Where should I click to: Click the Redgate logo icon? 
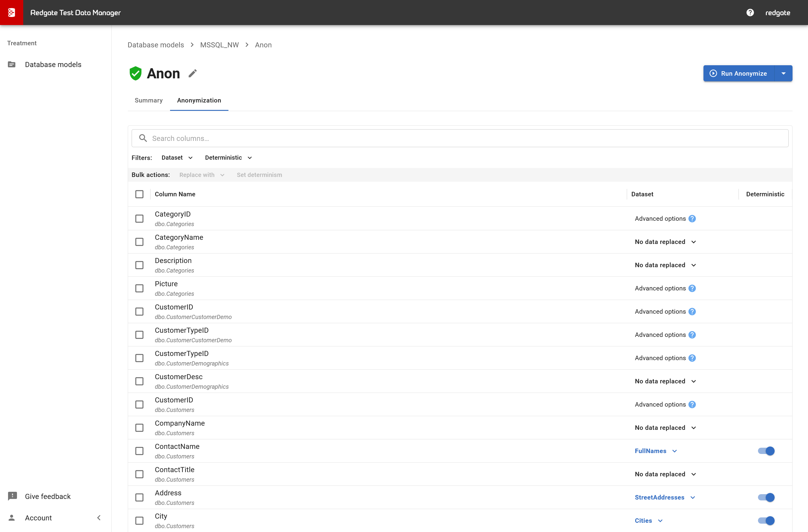tap(12, 13)
